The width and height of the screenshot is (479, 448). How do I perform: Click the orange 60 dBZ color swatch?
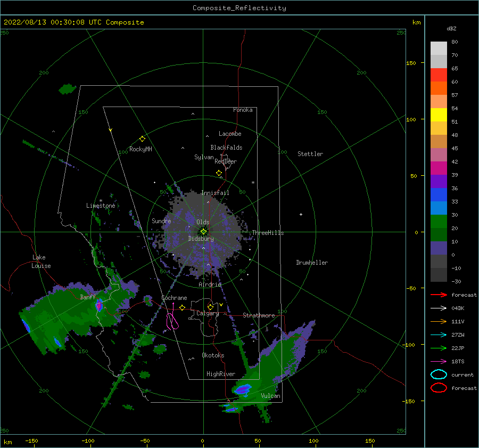(x=439, y=88)
